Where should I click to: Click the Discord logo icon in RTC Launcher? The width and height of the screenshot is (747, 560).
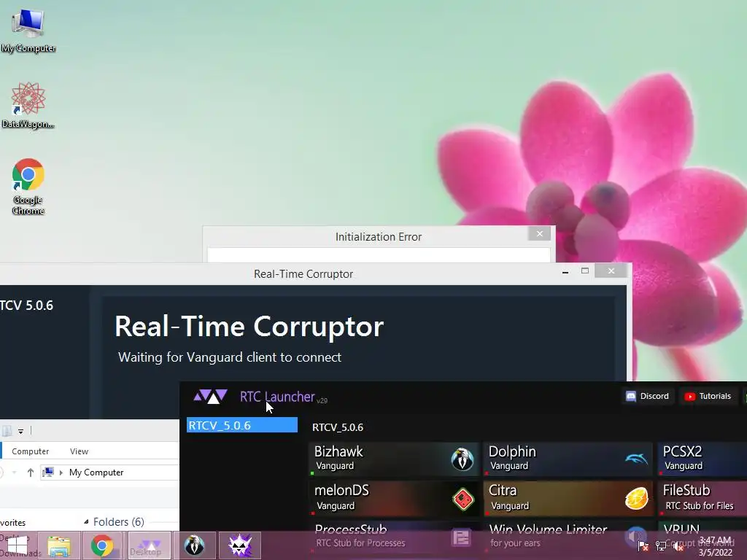[631, 396]
